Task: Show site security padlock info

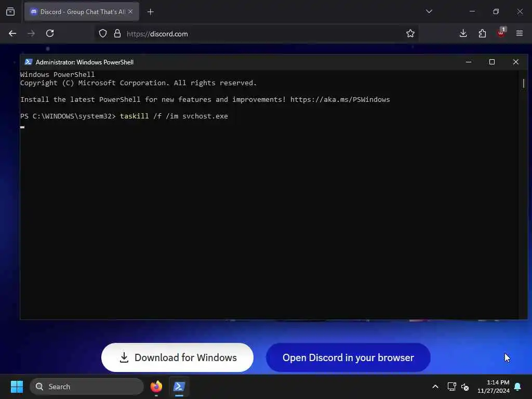Action: click(117, 34)
